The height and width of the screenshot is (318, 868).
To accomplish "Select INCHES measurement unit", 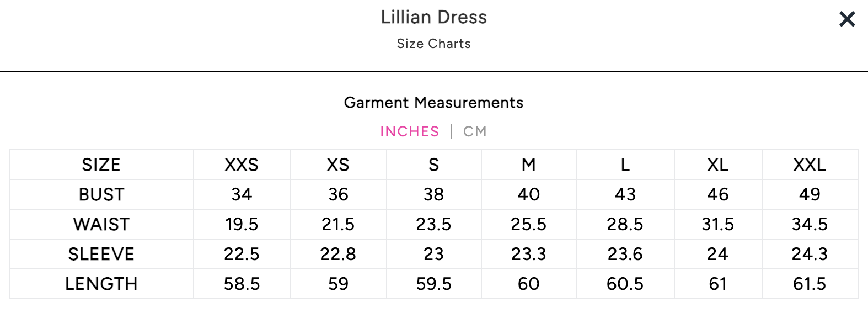I will [x=410, y=131].
